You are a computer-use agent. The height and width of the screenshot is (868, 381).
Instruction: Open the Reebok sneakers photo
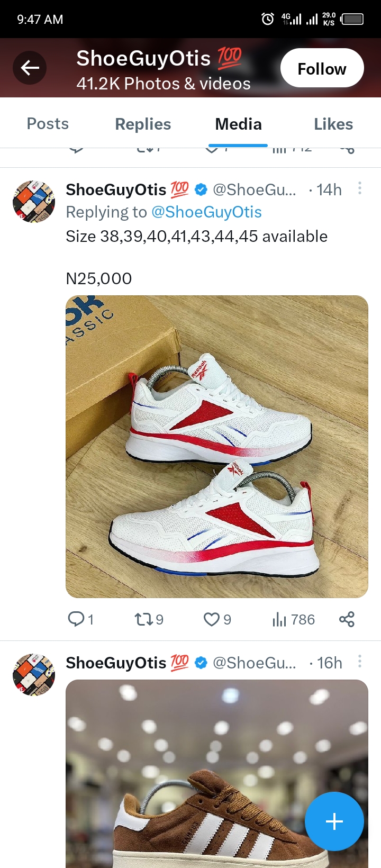(216, 445)
